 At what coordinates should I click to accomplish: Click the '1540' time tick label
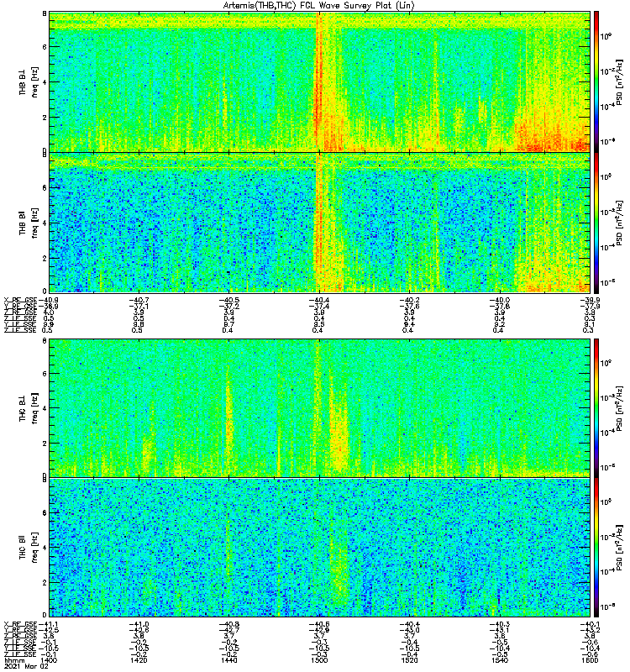[499, 660]
